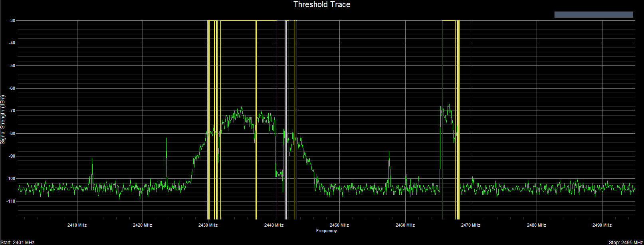Viewport: 644px width, 245px height.
Task: Click the -90 dBm axis value
Action: pyautogui.click(x=12, y=156)
